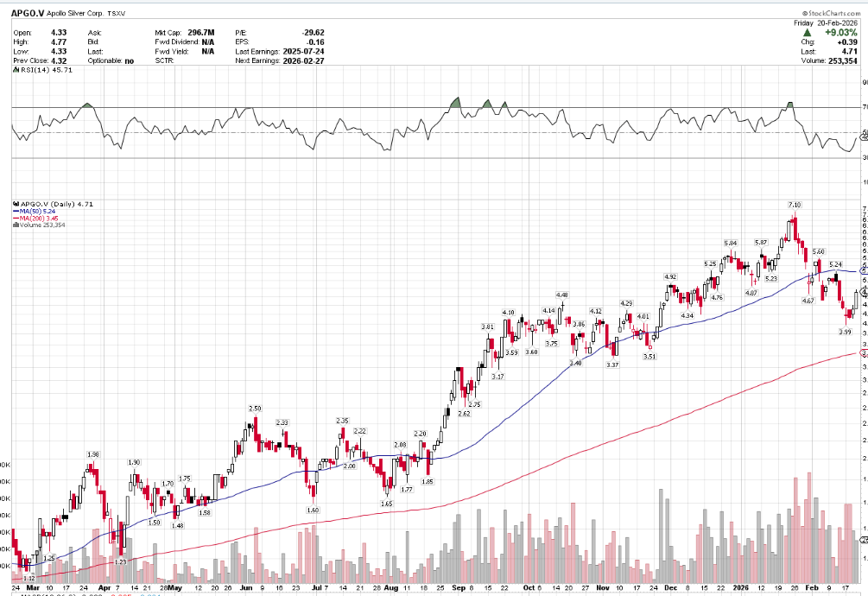Click the candlestick icon beside APGO.V (Daily)
The width and height of the screenshot is (868, 596).
pos(15,205)
